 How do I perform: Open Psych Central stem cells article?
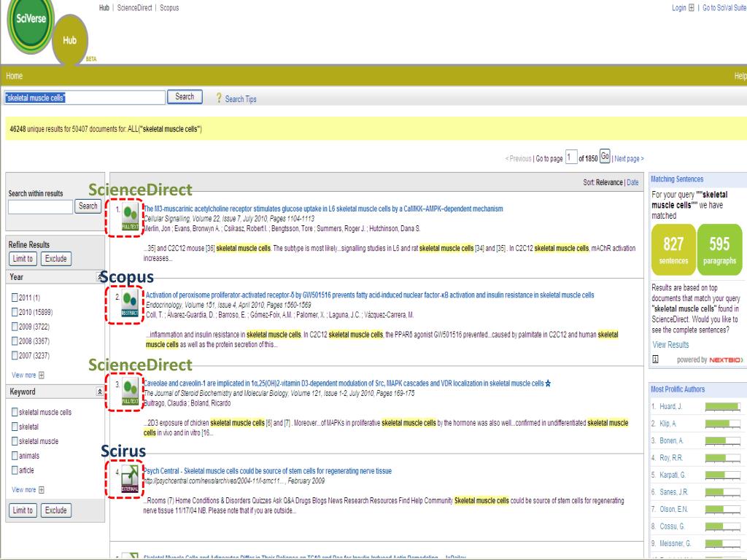(x=268, y=471)
